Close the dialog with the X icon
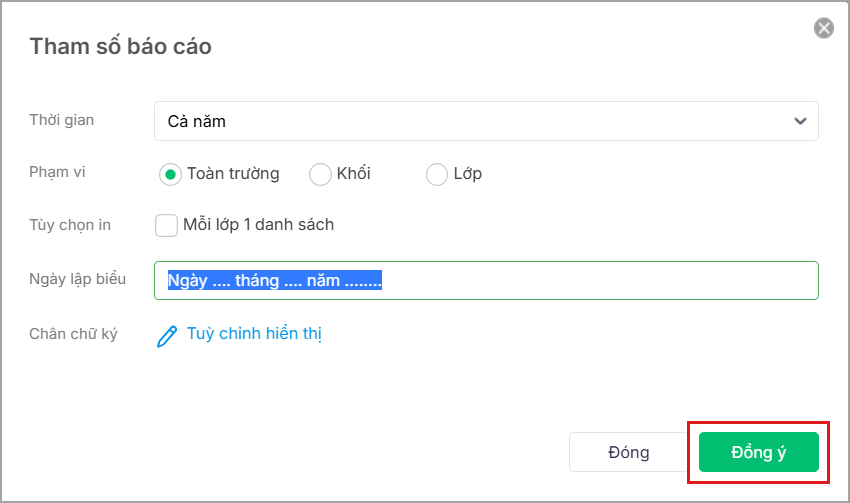Viewport: 850px width, 503px height. pos(824,28)
